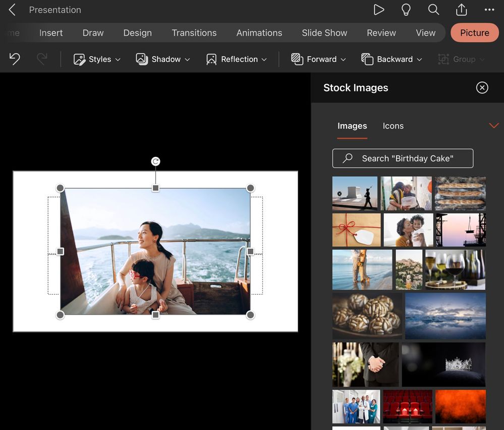
Task: Undo the last action
Action: [x=15, y=59]
